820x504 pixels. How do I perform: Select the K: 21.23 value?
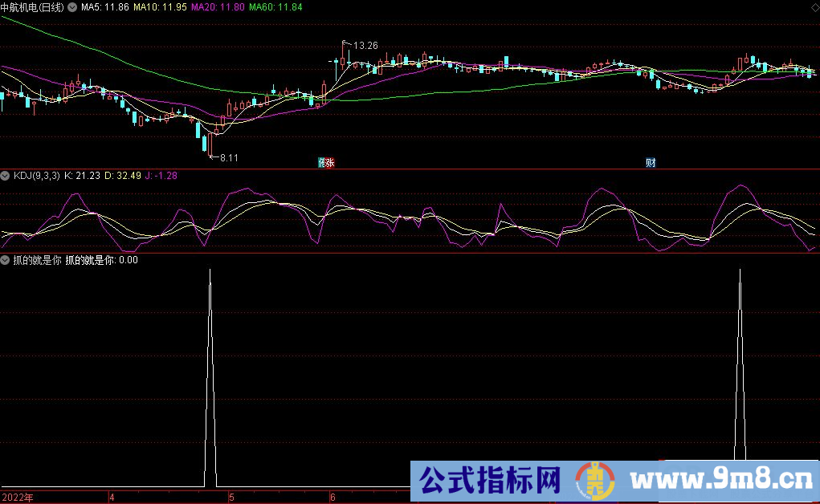(82, 176)
